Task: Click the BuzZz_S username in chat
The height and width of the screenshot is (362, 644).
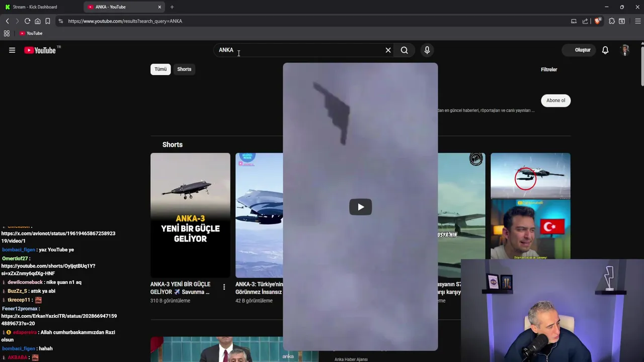Action: [x=17, y=291]
